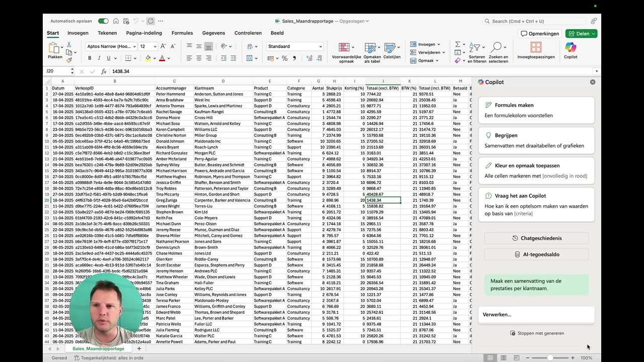
Task: Toggle Bold formatting
Action: pos(90,58)
